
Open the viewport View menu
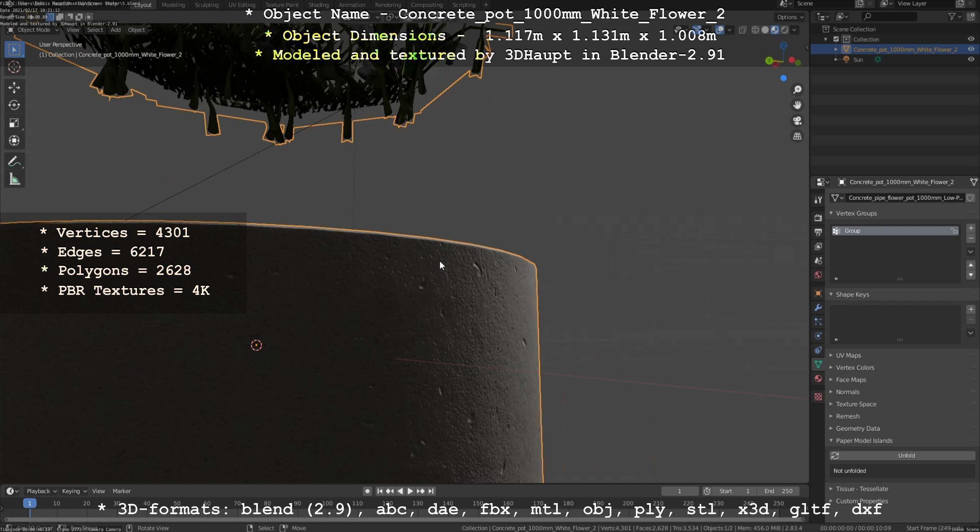pyautogui.click(x=73, y=30)
